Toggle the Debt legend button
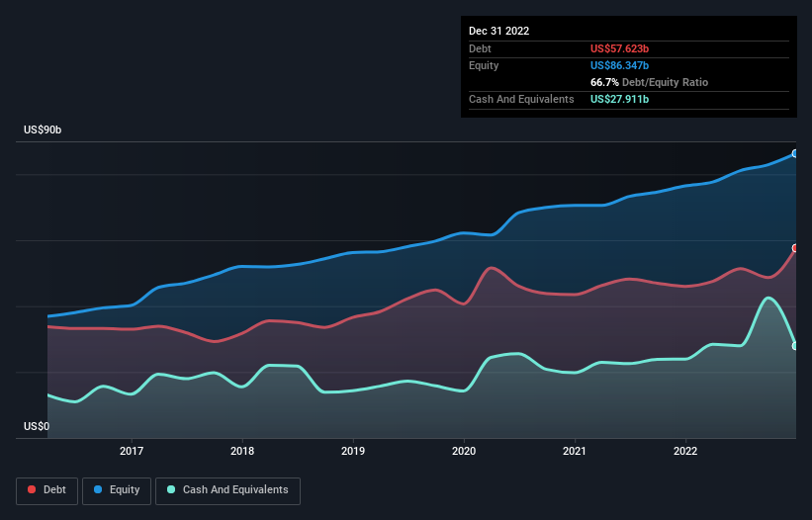This screenshot has height=520, width=812. [47, 490]
